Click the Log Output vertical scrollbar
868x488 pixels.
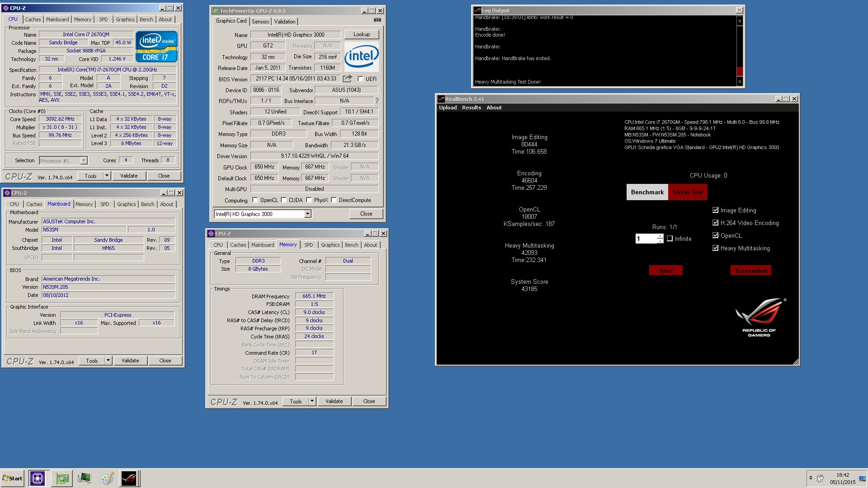pyautogui.click(x=740, y=51)
